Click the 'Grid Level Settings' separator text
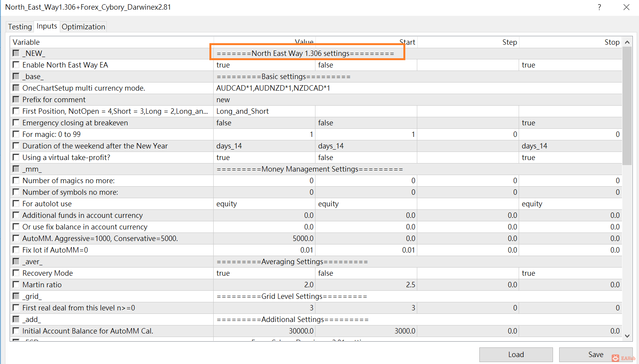This screenshot has width=639, height=364. 292,296
